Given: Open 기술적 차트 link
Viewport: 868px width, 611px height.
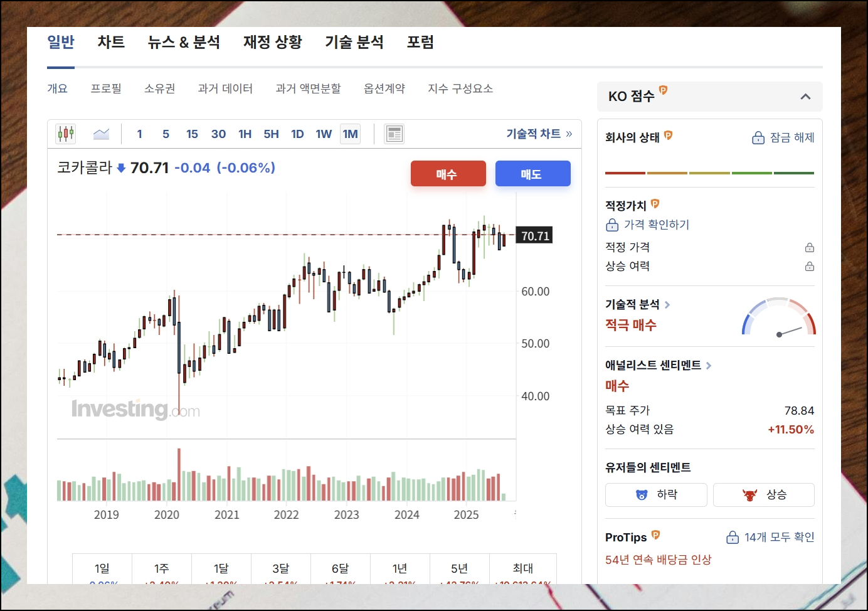Looking at the screenshot, I should 539,134.
